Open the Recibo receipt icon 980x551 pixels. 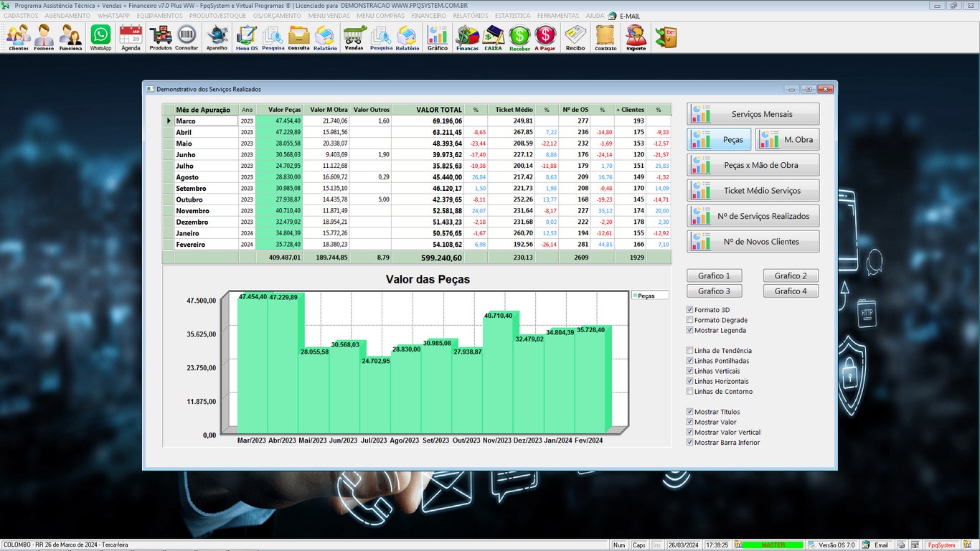click(x=575, y=37)
